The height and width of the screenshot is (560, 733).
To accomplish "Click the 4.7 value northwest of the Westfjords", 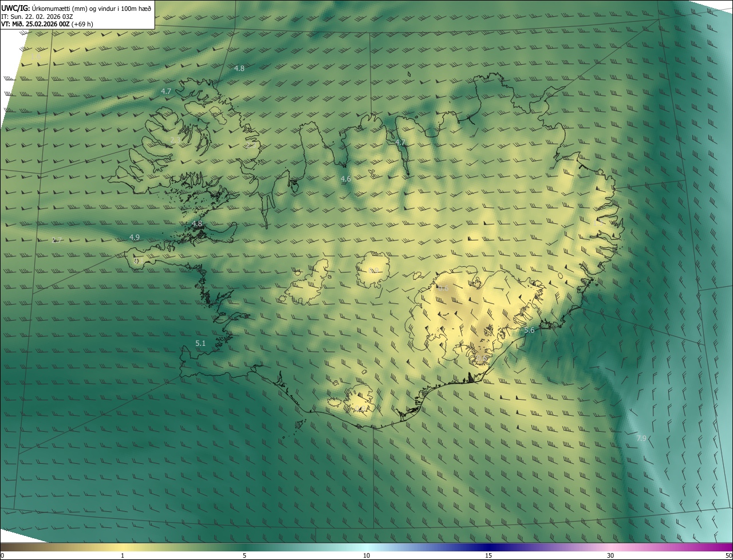I will point(166,91).
